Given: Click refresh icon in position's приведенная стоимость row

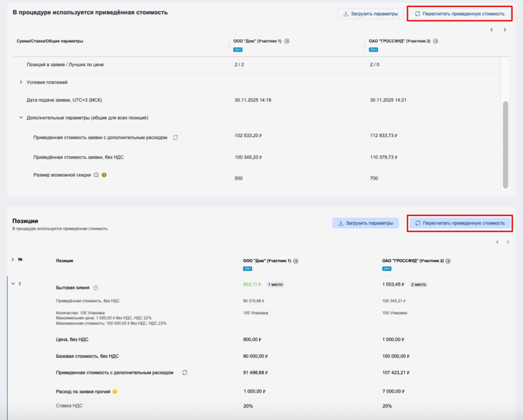Looking at the screenshot, I should point(185,372).
